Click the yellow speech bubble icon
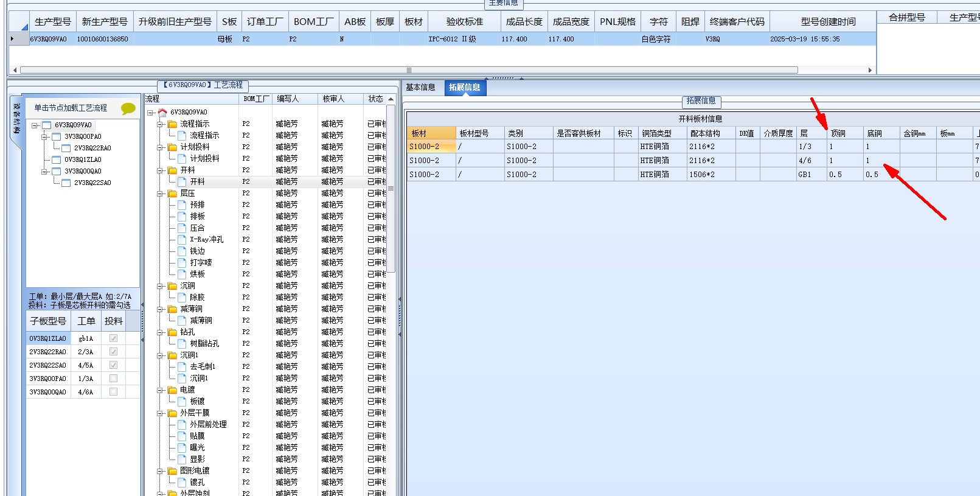This screenshot has width=980, height=496. coord(128,108)
